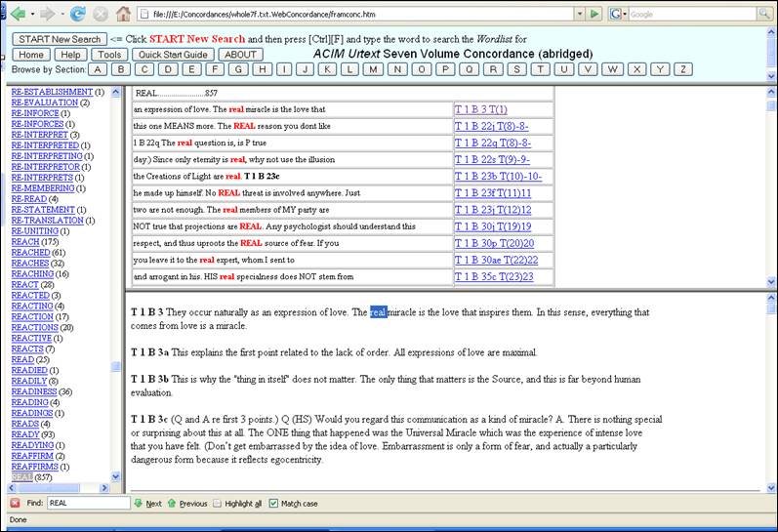
Task: Open the REACHED word entry
Action: 30,253
